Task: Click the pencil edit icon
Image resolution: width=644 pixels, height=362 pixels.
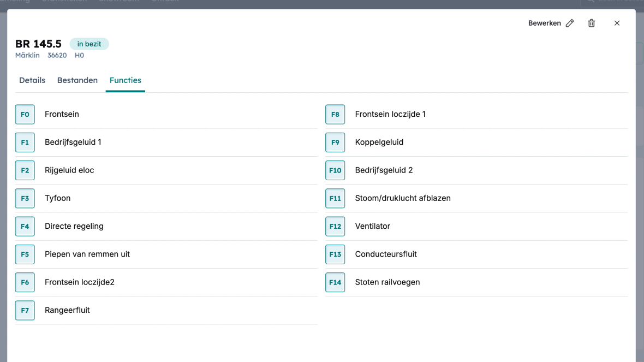Action: [x=570, y=23]
